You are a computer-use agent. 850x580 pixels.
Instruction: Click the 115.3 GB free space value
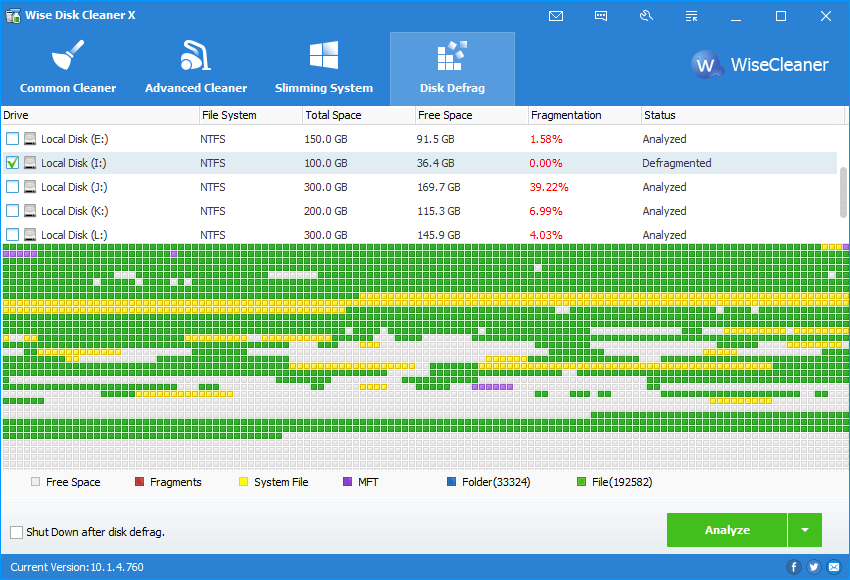pyautogui.click(x=439, y=211)
